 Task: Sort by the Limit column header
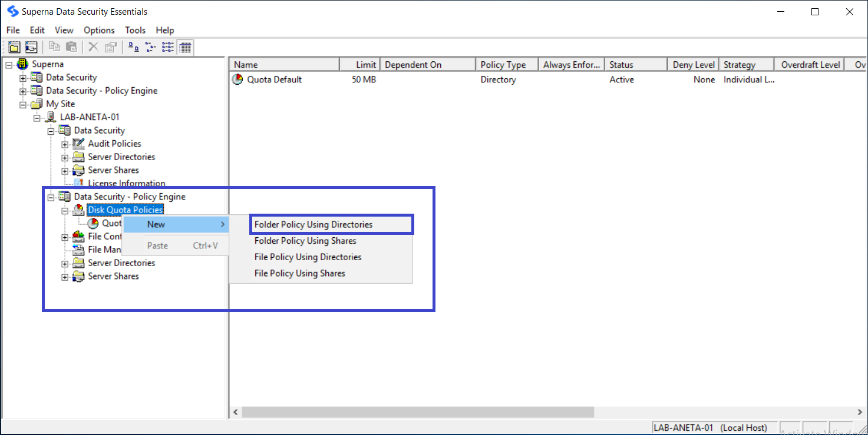tap(360, 65)
